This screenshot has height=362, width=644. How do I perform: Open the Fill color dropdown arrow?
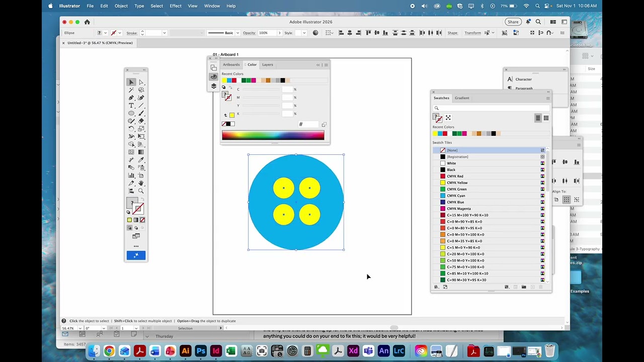105,33
